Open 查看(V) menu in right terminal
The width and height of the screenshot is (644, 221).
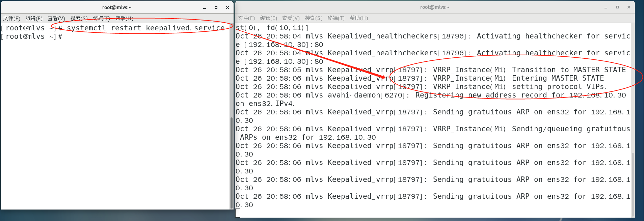[291, 18]
